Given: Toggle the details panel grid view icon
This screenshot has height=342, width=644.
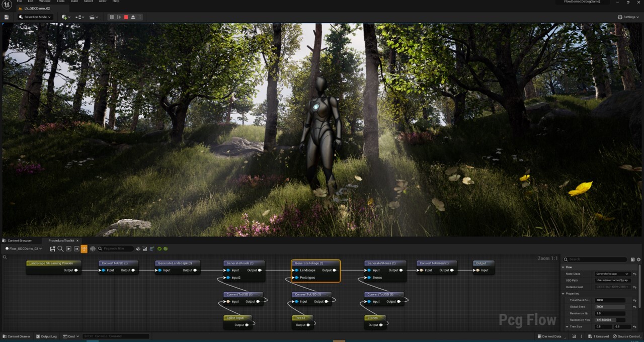Looking at the screenshot, I should coord(632,260).
